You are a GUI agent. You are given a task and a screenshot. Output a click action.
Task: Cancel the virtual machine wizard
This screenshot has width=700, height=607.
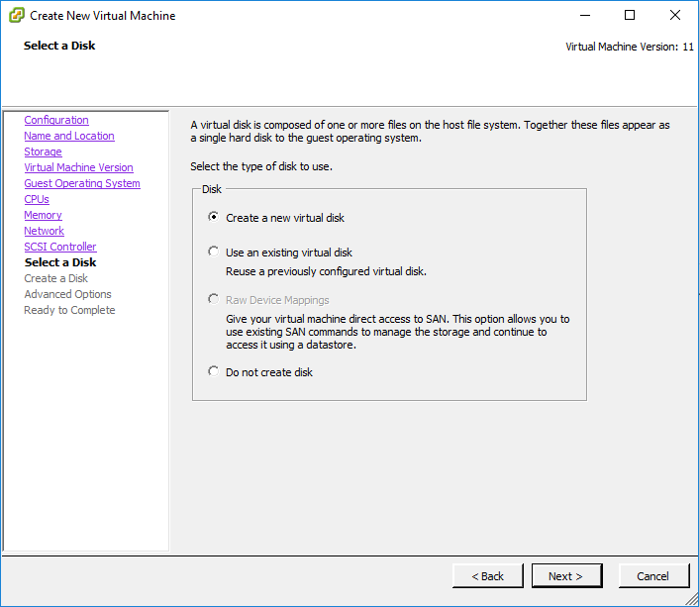click(653, 575)
